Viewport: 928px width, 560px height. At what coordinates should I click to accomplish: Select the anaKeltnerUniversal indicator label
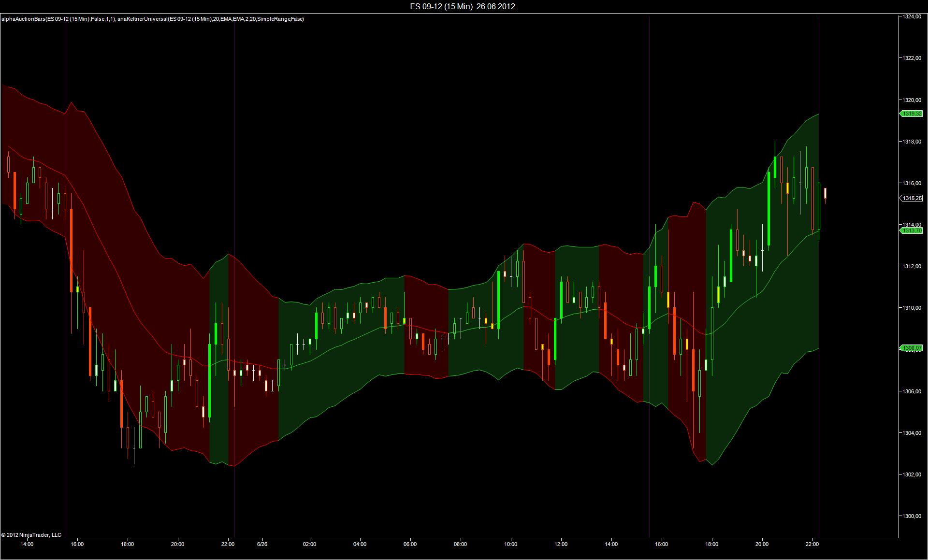pyautogui.click(x=210, y=19)
